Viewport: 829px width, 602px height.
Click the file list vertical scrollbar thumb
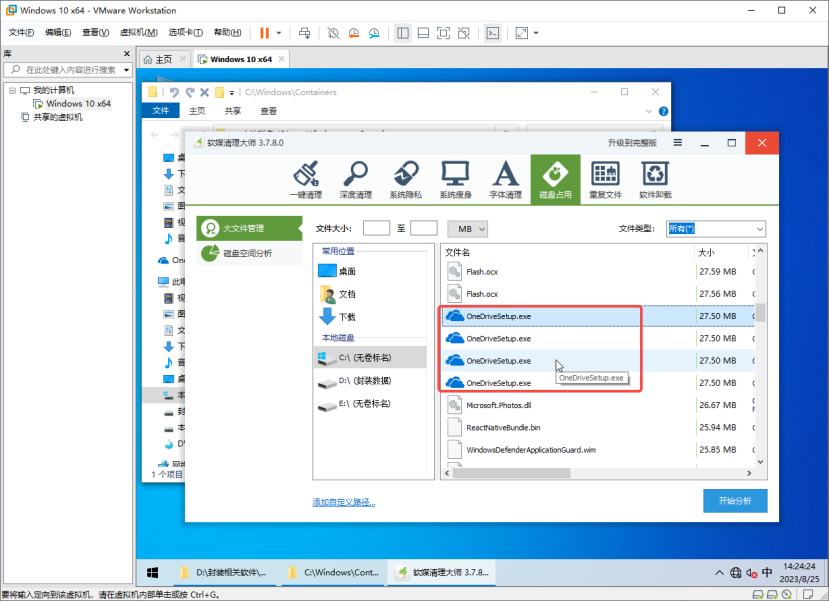pyautogui.click(x=760, y=312)
